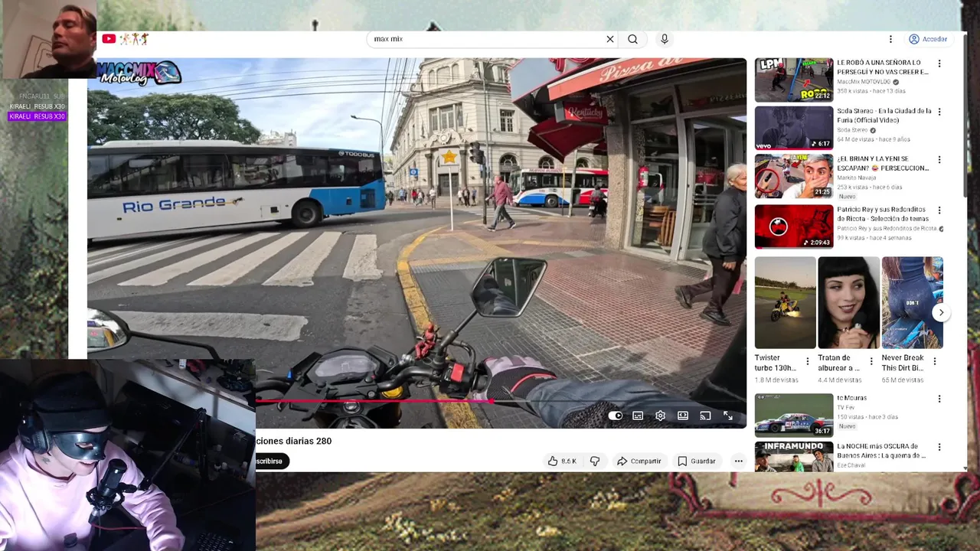Open the Patricio Rey Redonditos thumbnail
The width and height of the screenshot is (980, 551).
pos(794,227)
